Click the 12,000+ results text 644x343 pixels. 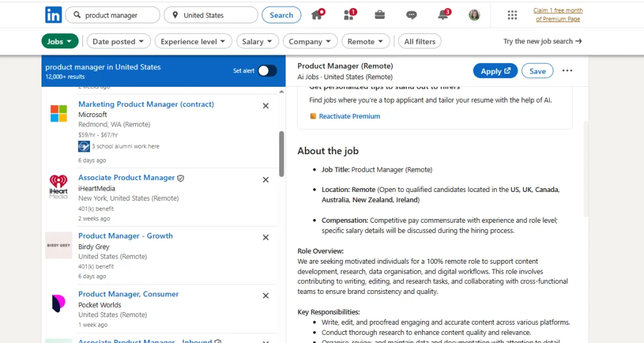[65, 77]
